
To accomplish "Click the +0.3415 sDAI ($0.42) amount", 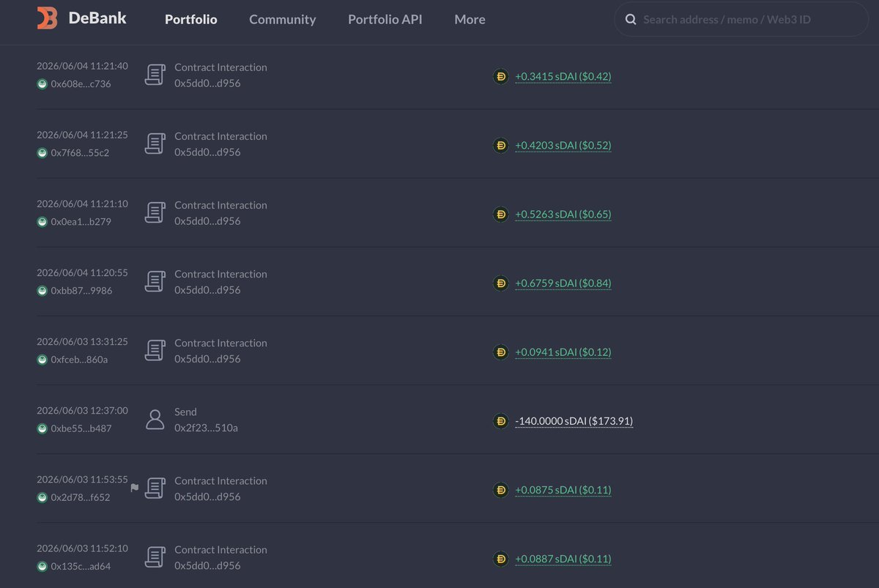I will [x=563, y=76].
